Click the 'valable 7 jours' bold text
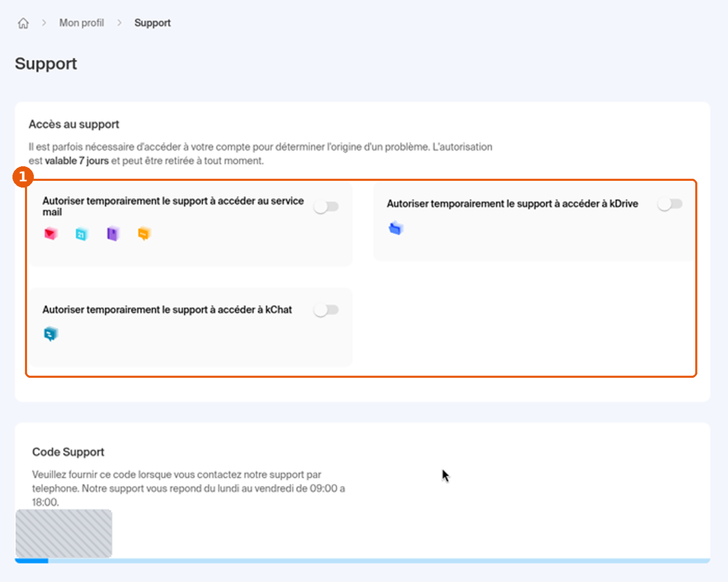 (77, 161)
